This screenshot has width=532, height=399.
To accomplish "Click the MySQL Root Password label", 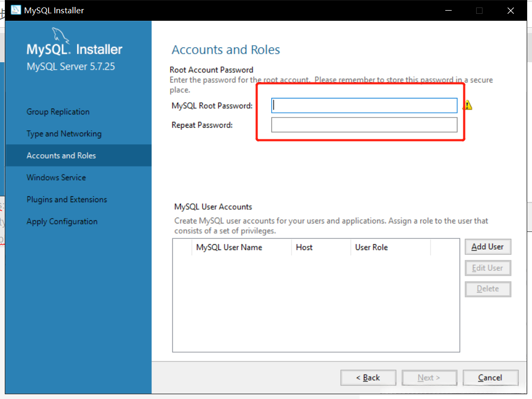I will pyautogui.click(x=212, y=106).
